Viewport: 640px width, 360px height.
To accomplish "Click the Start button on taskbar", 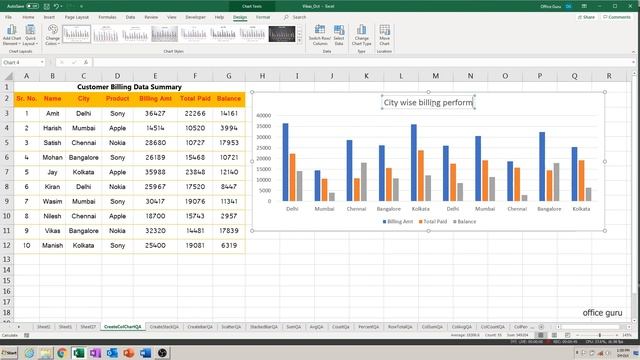I will (x=9, y=353).
